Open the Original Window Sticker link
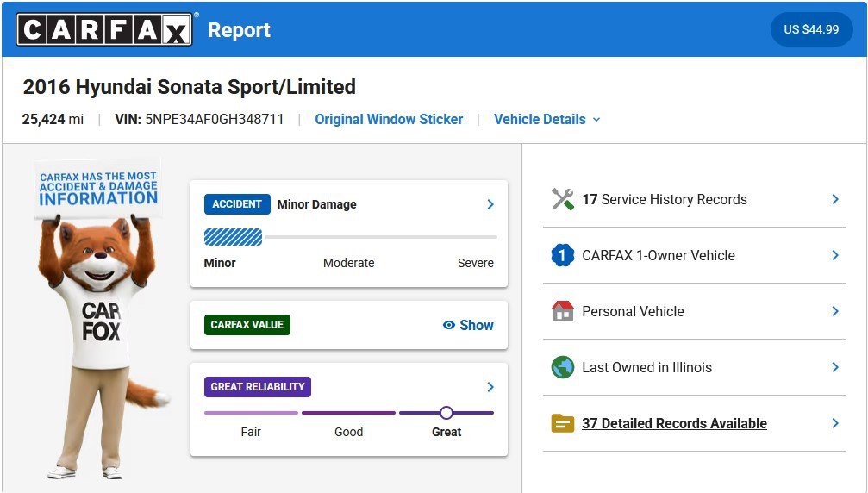The height and width of the screenshot is (493, 868). point(389,120)
